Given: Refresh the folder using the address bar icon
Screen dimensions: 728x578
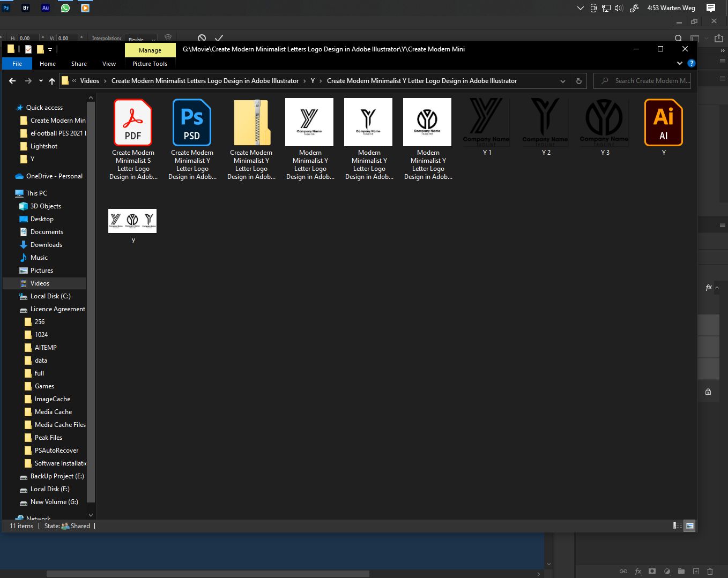Looking at the screenshot, I should coord(578,81).
